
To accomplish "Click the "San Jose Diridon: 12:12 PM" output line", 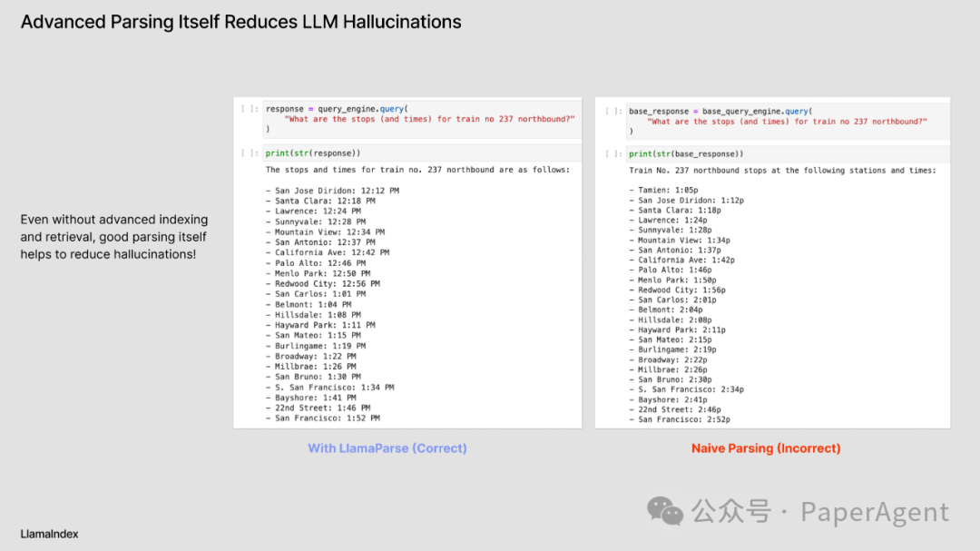I will click(337, 191).
